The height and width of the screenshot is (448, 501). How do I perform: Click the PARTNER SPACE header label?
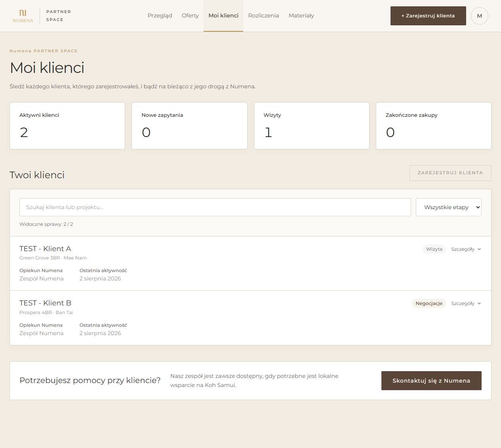click(59, 15)
